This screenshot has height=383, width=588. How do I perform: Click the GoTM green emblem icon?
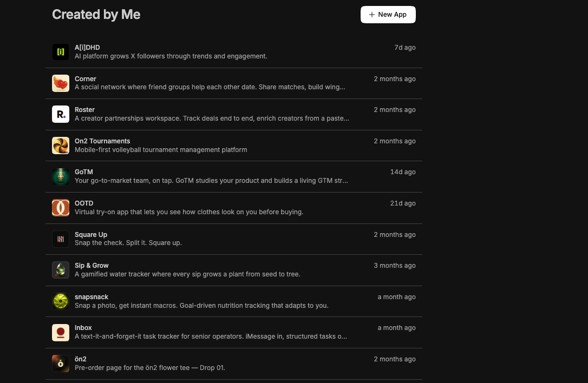(61, 176)
